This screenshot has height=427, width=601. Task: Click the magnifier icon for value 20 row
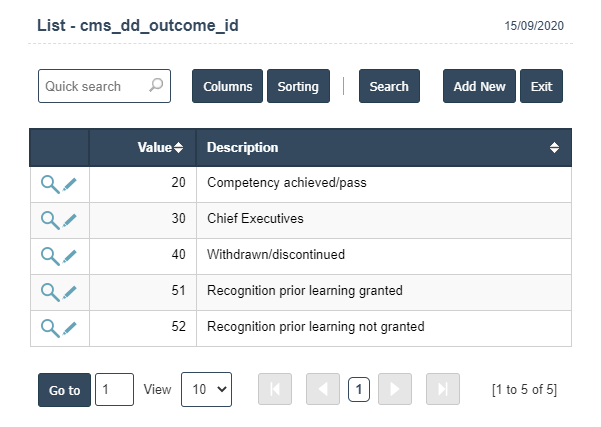[x=49, y=184]
